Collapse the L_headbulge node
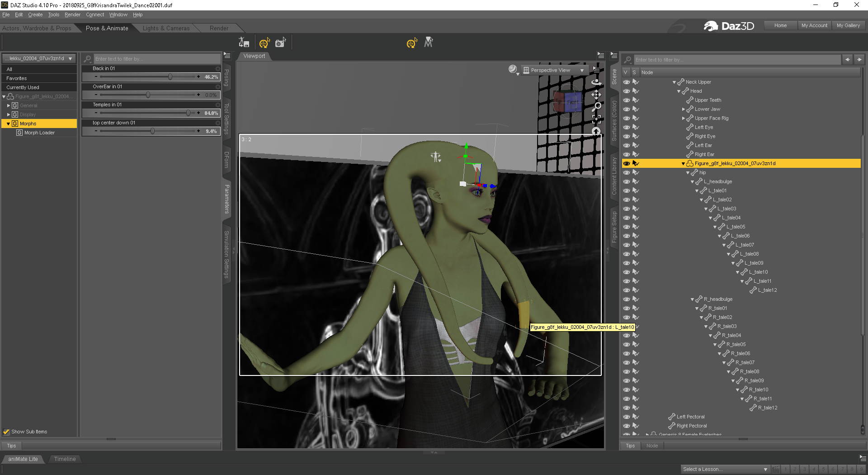The width and height of the screenshot is (868, 475). (692, 181)
